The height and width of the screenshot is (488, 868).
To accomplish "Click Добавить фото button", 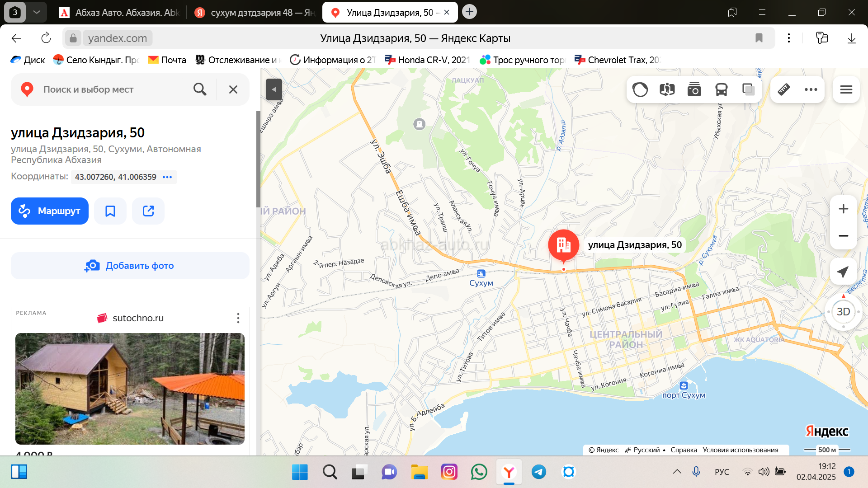I will point(130,266).
